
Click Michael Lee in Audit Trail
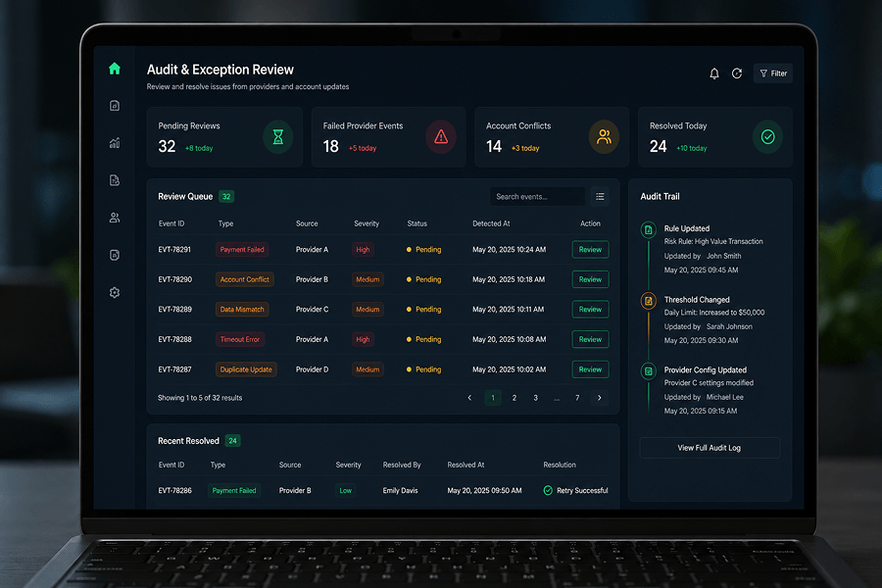pos(725,397)
